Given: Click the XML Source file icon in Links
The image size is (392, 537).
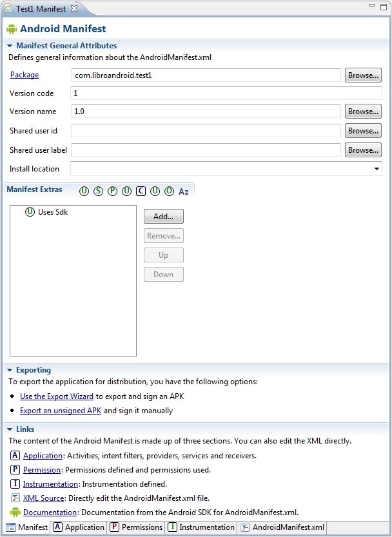Looking at the screenshot, I should click(15, 498).
